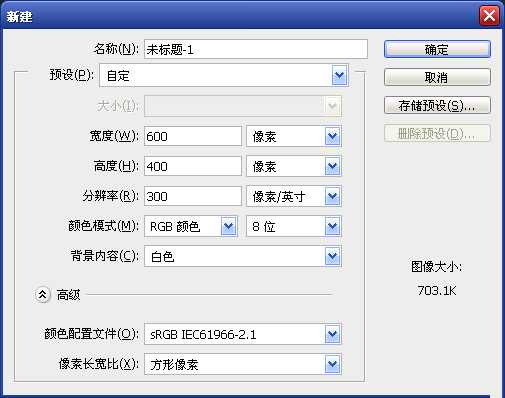Click the 高级 label text
The width and height of the screenshot is (505, 398).
[x=68, y=295]
